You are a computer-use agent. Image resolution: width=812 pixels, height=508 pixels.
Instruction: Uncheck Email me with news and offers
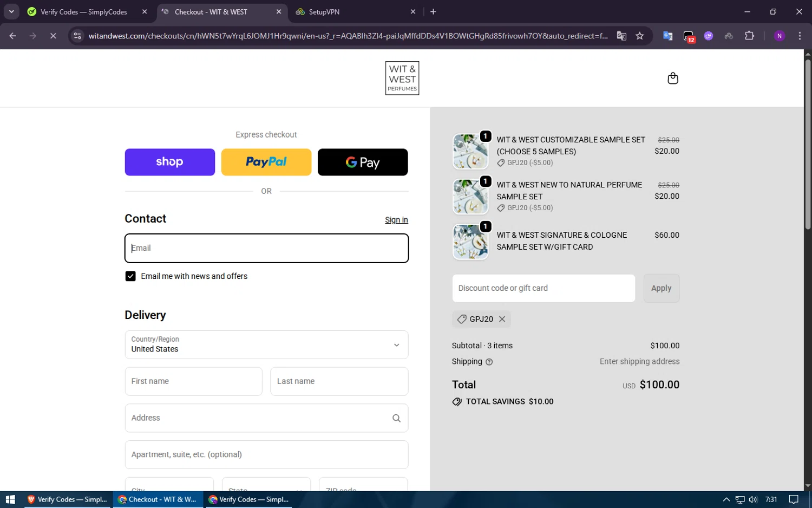point(130,276)
